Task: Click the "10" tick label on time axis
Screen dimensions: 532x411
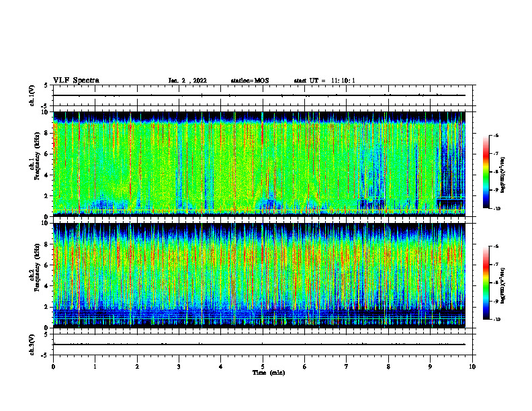Action: click(x=472, y=367)
